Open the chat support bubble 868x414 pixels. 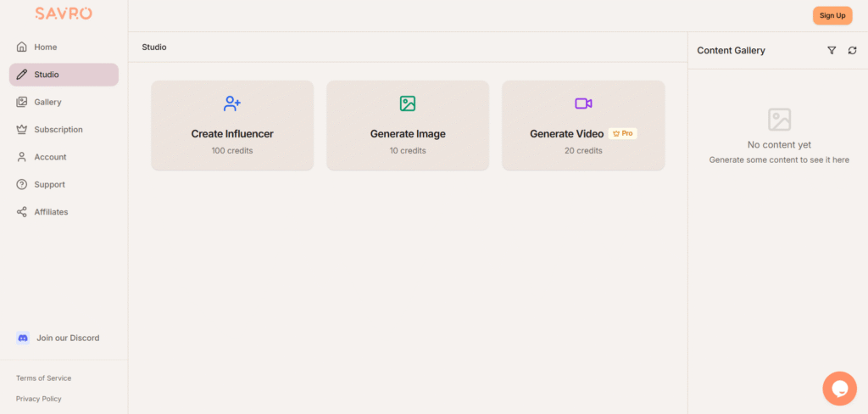coord(839,389)
